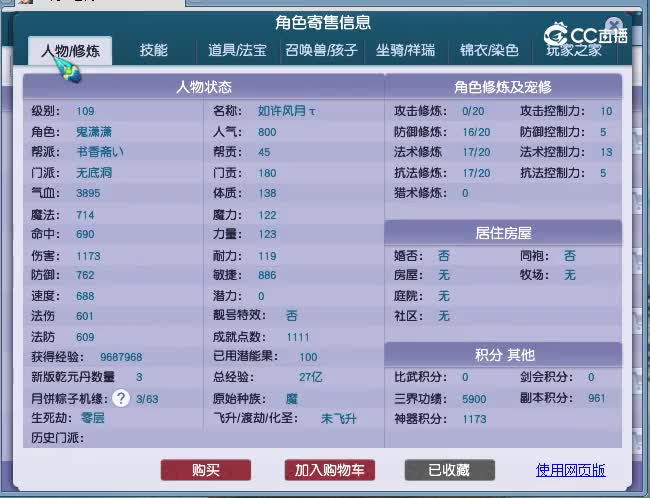650x498 pixels.
Task: Open the 技能 tab
Action: [154, 50]
